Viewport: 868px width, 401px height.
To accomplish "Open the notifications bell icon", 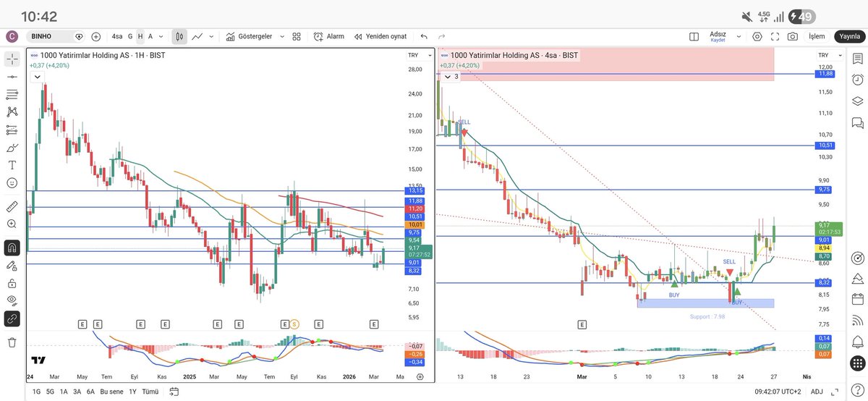I will (858, 341).
